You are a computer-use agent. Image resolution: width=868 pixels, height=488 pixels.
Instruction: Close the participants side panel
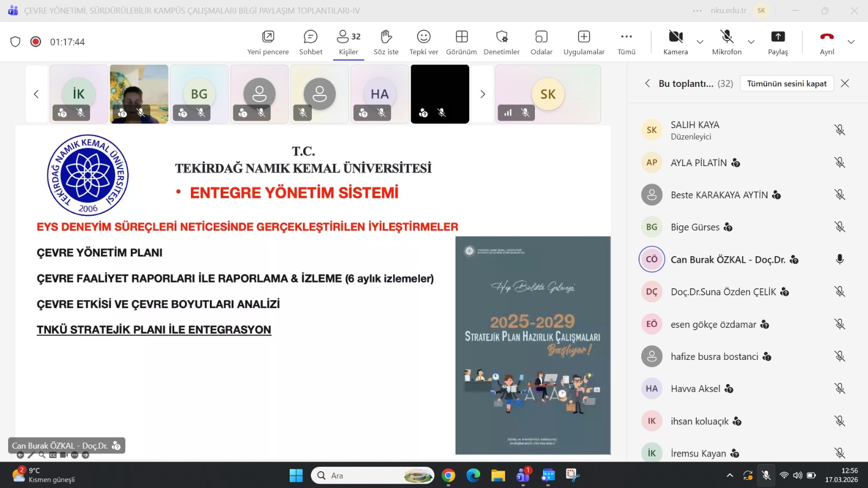pos(845,83)
